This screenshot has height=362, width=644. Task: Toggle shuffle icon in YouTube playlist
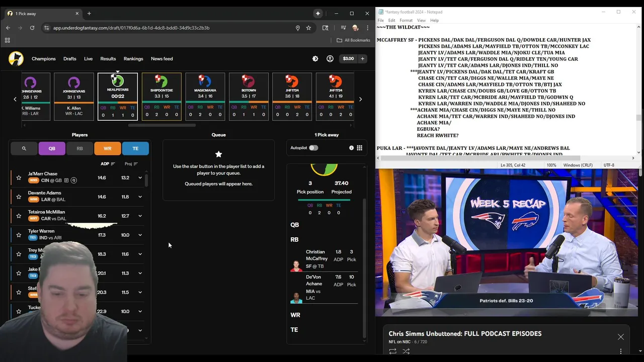click(406, 351)
